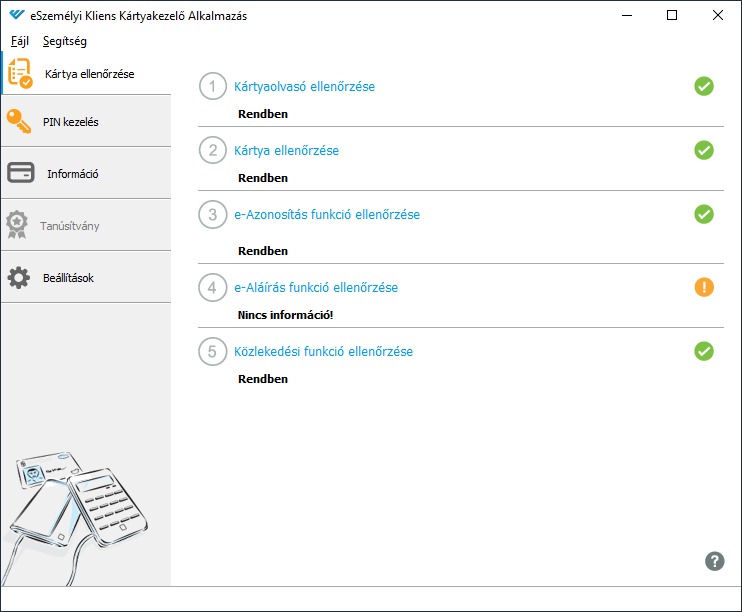Open the Kártya ellenőrzése clipboard icon
Screen dimensions: 742x612
click(20, 73)
